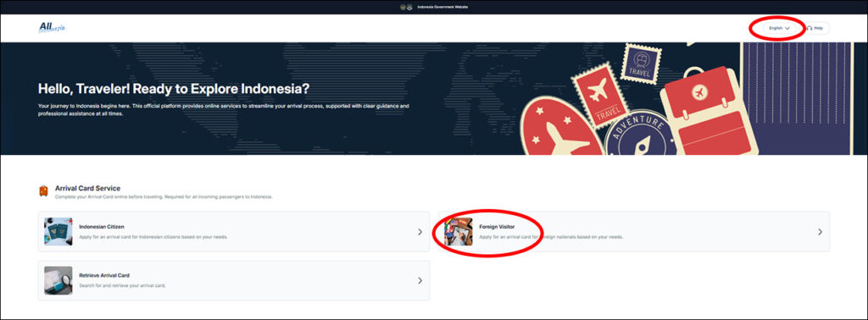Select the Foreign Visitor arrival card option
This screenshot has height=320, width=868.
tap(634, 232)
